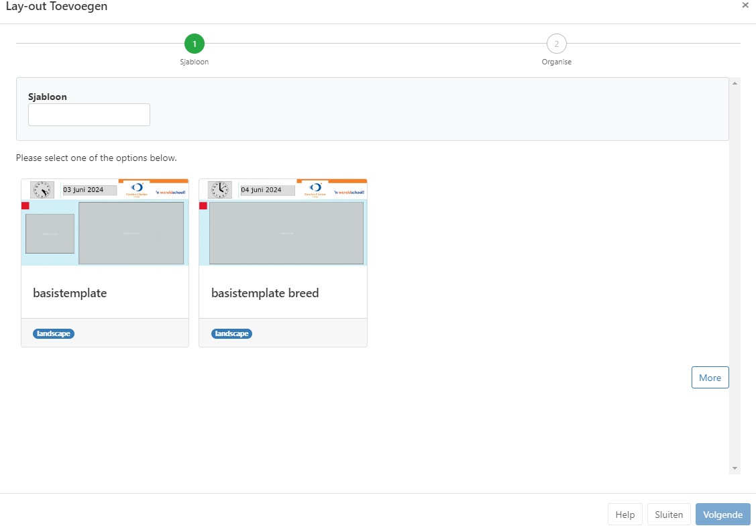Click clock icon in basistemplate preview
Viewport: 756px width, 532px height.
42,190
